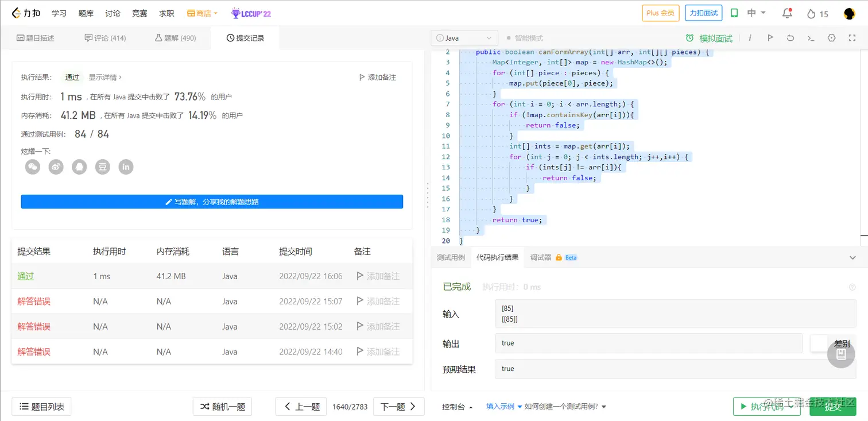The height and width of the screenshot is (421, 868).
Task: Switch to 评论 (414) tab
Action: coord(105,38)
